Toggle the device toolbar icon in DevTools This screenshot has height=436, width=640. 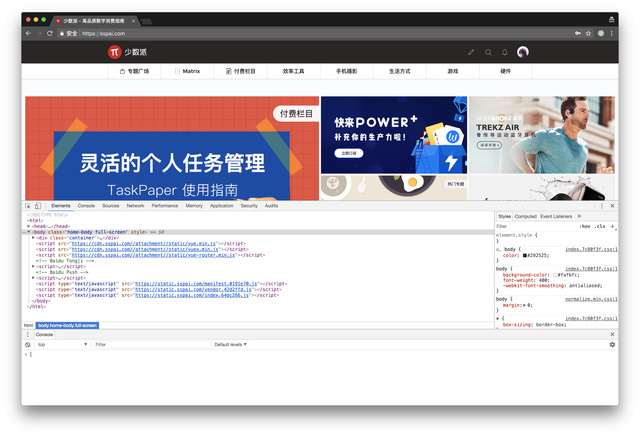click(x=38, y=206)
